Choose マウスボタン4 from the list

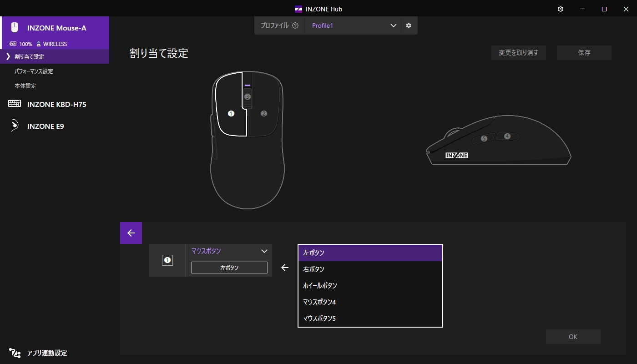pos(370,302)
